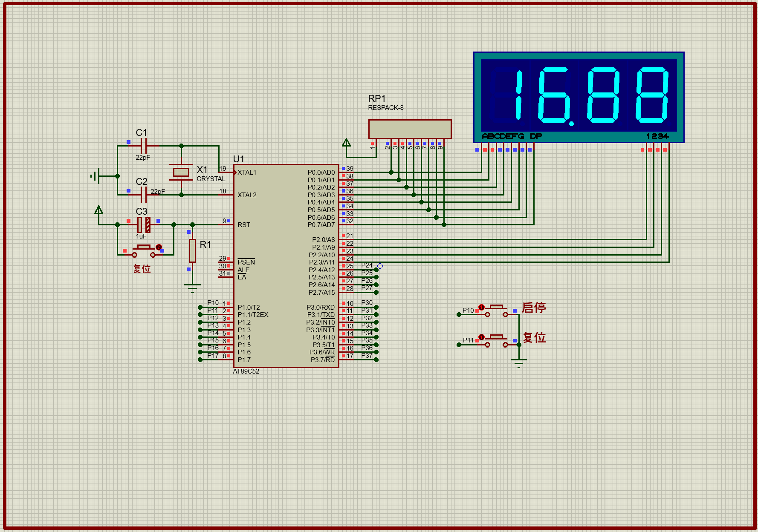
Task: Select the terminal dot at net P37
Action: coord(376,360)
